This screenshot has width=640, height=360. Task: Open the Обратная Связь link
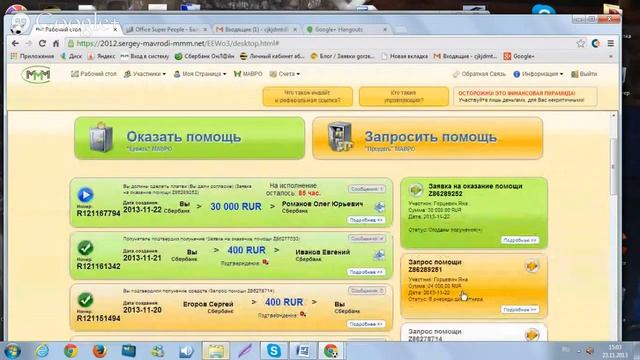(x=479, y=74)
